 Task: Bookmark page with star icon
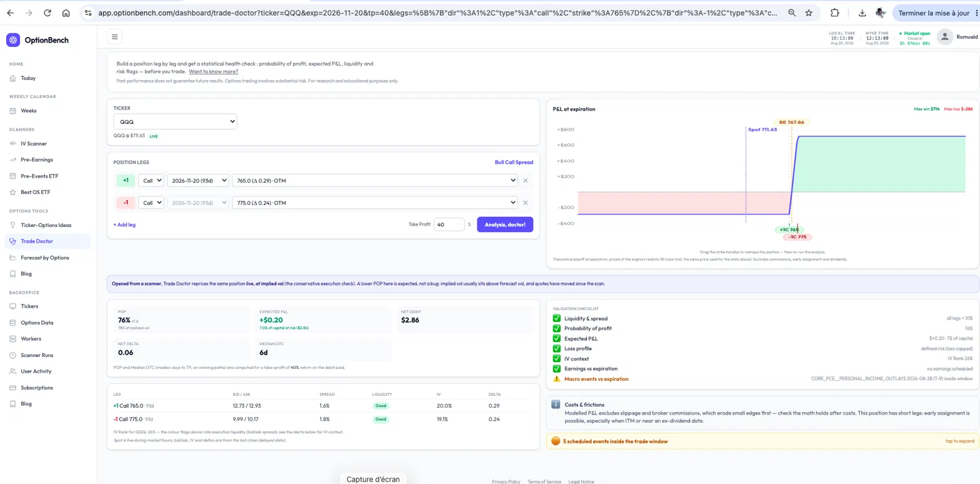tap(809, 13)
